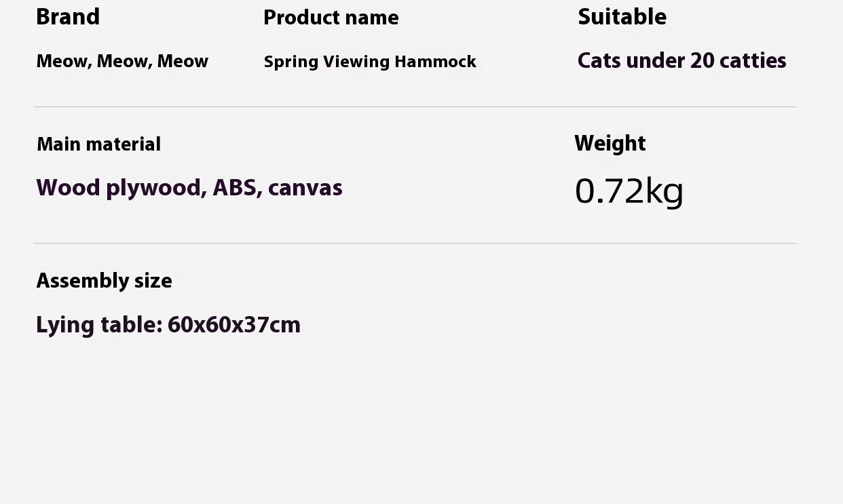Select Lying table: 60x60x37cm text
Screen dimensions: 843x504
[x=168, y=325]
